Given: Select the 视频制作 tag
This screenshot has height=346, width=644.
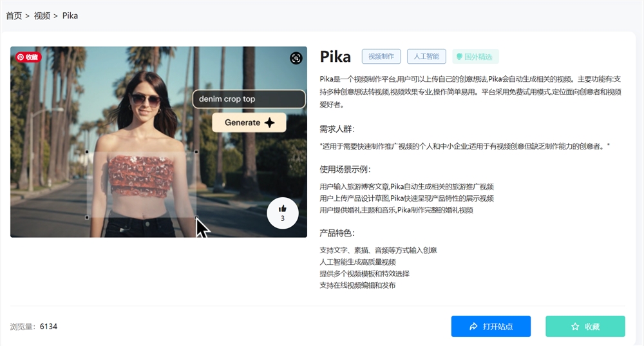Looking at the screenshot, I should (381, 56).
